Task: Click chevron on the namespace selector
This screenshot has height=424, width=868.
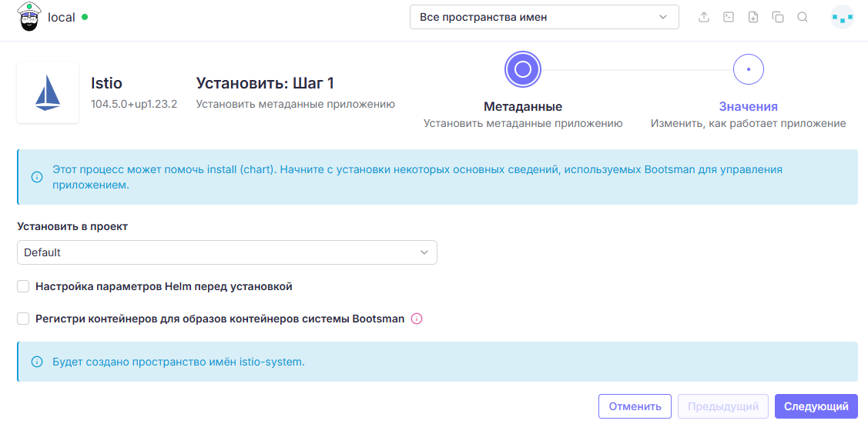Action: click(663, 17)
